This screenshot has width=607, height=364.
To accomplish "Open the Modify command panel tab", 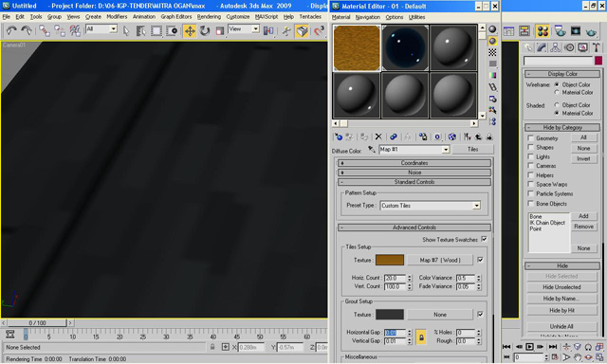I will (542, 47).
